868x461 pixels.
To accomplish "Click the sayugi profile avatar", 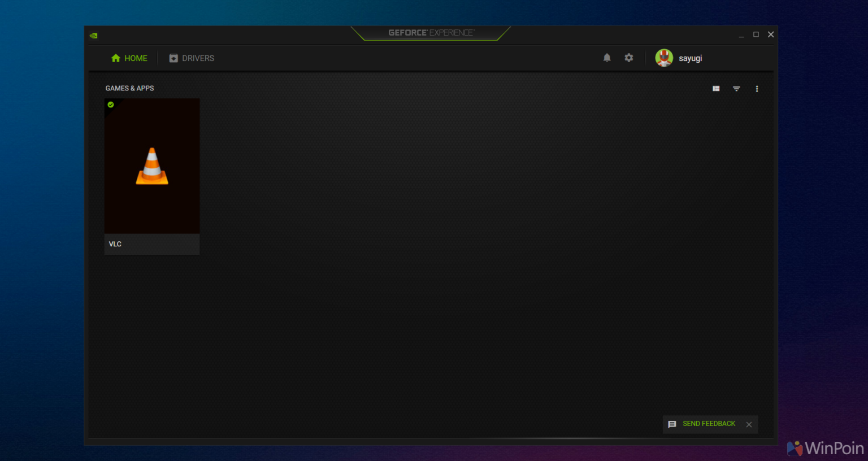I will (x=664, y=58).
